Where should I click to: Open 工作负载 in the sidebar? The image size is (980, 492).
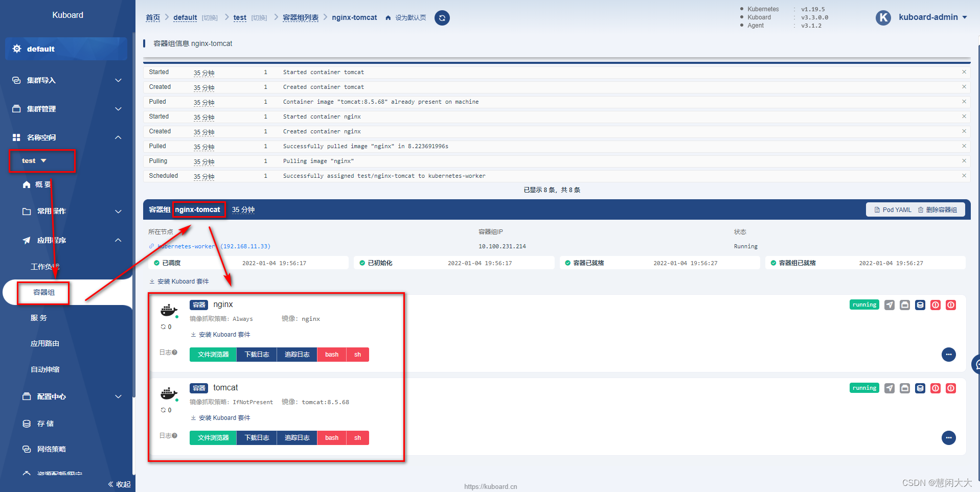point(45,267)
